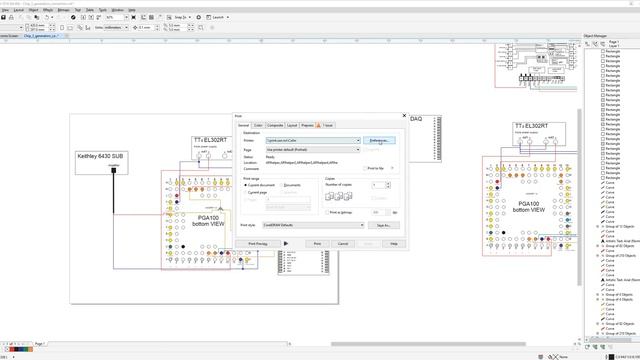Toggle the Show grid icon
640x360 pixels.
(151, 18)
